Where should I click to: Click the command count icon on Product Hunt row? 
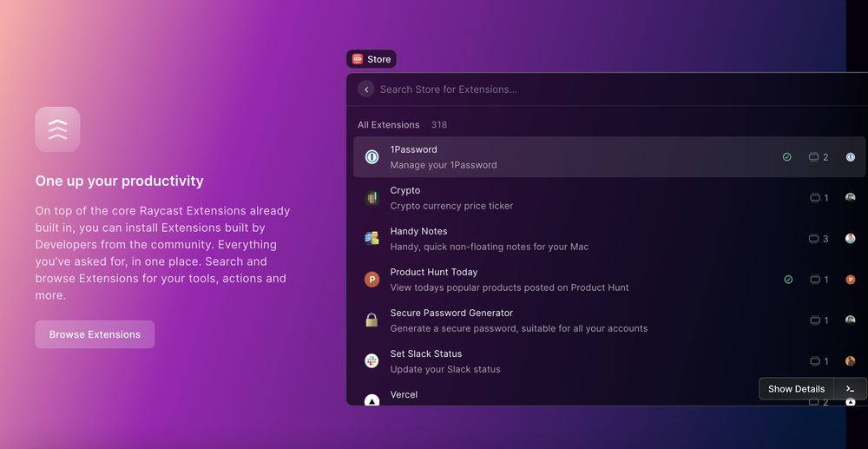click(815, 280)
